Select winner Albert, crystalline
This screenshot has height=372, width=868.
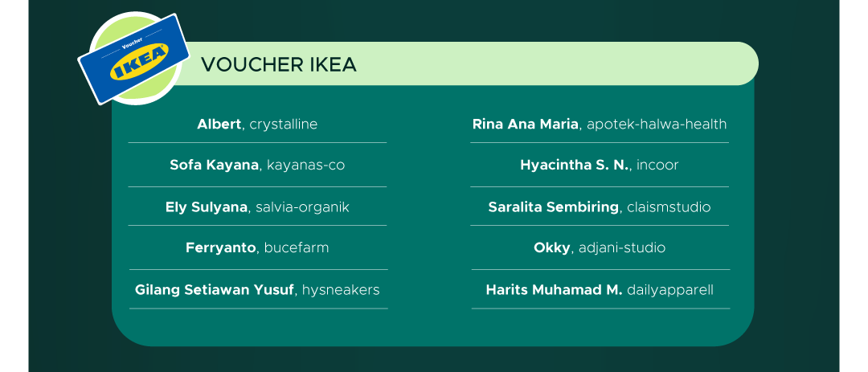[x=257, y=124]
